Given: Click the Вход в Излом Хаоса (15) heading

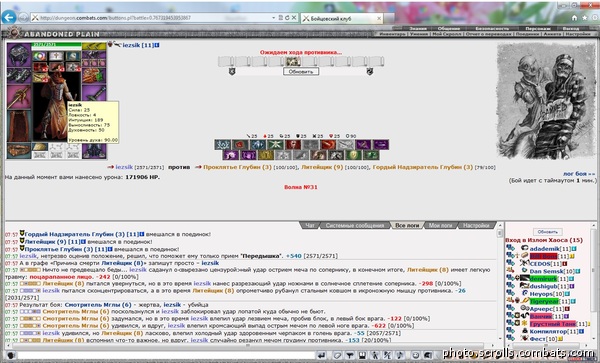Looking at the screenshot, I should (544, 240).
